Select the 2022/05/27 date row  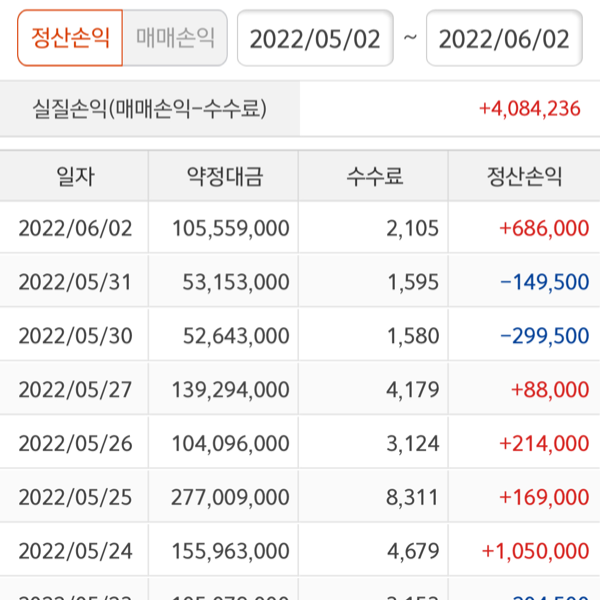pos(75,390)
